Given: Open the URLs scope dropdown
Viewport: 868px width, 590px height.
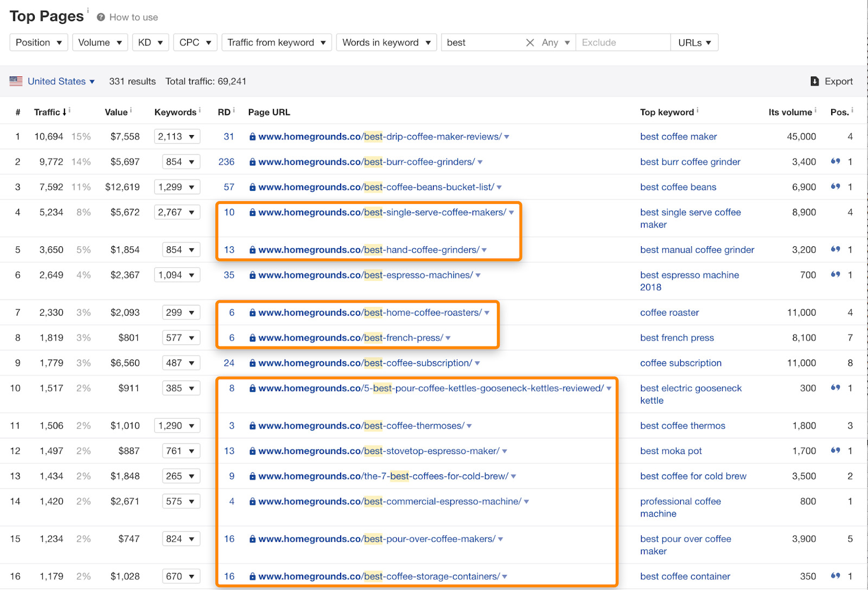Looking at the screenshot, I should pos(694,42).
